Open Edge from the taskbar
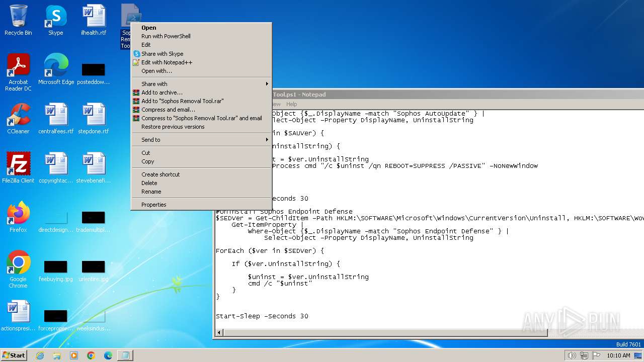 (108, 355)
